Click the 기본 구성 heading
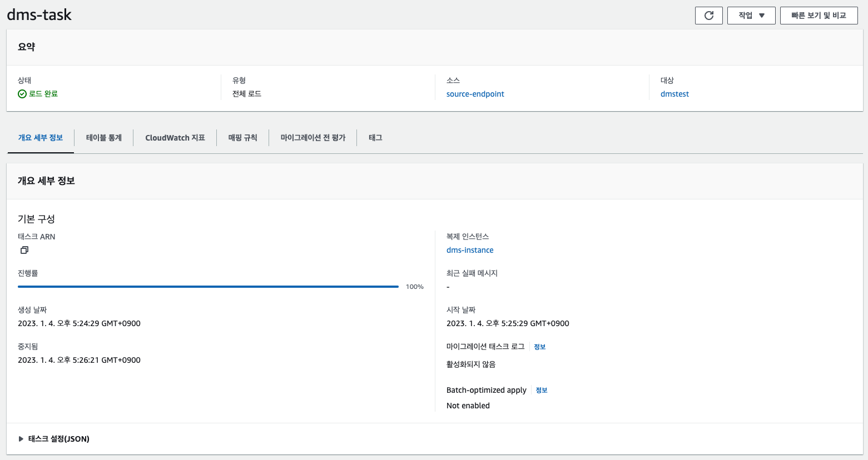Image resolution: width=868 pixels, height=460 pixels. click(36, 219)
